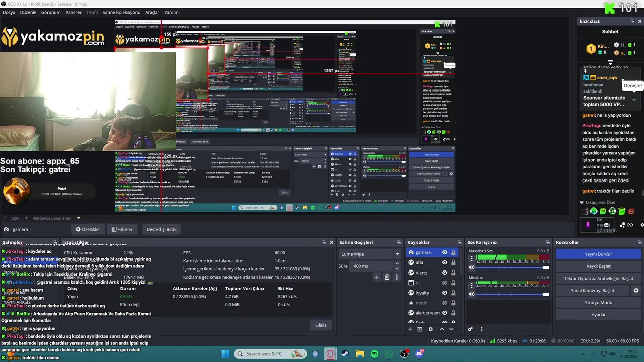This screenshot has width=644, height=362.
Task: Open WhatsApp from the taskbar
Action: [389, 354]
